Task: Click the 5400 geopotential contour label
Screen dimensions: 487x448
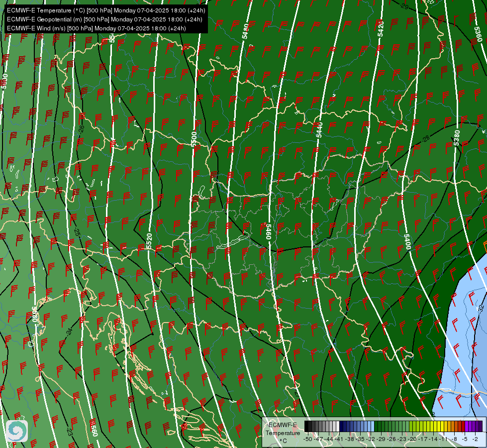Action: (407, 241)
